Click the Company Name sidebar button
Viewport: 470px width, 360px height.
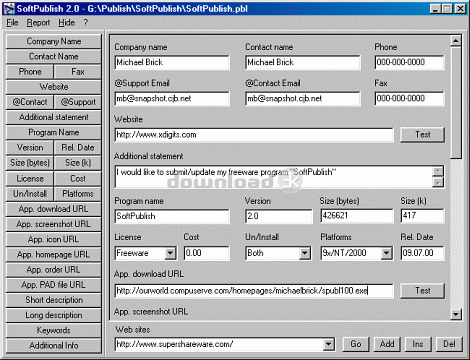(54, 41)
